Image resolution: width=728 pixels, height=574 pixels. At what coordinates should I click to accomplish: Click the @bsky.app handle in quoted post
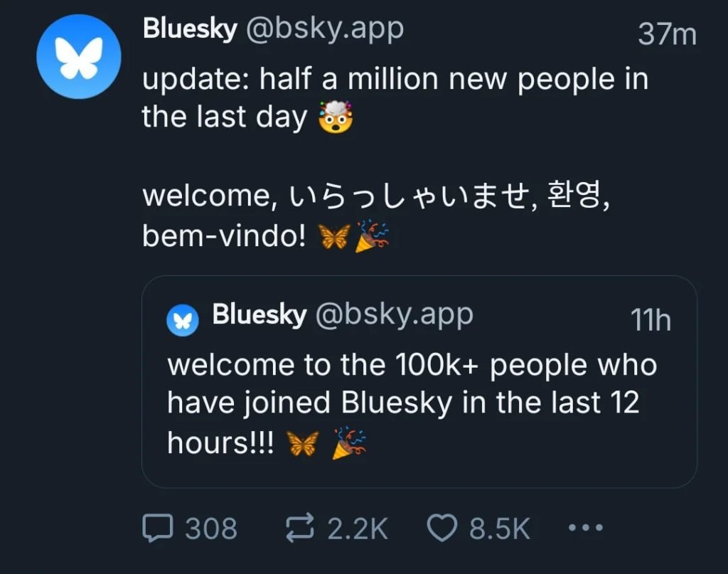[393, 315]
